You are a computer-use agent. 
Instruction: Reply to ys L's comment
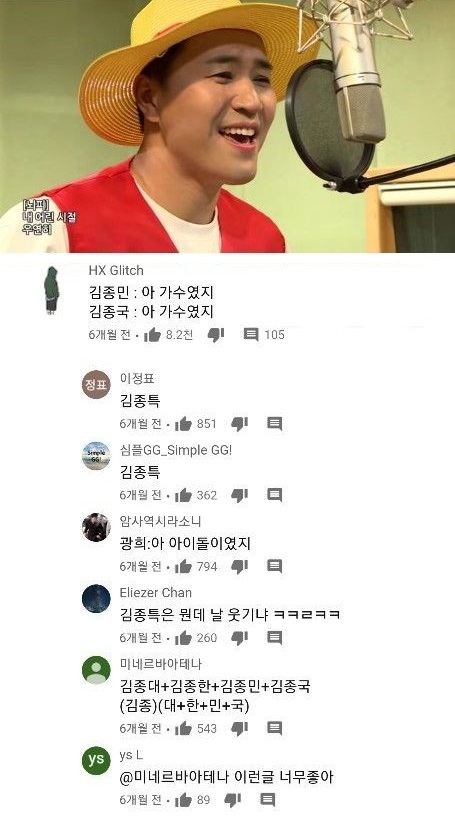268,799
